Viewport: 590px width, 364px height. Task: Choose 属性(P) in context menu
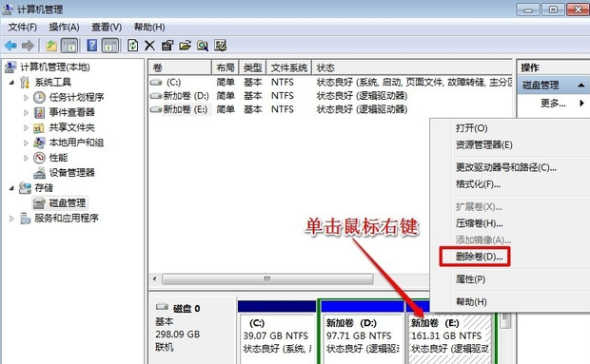(470, 279)
